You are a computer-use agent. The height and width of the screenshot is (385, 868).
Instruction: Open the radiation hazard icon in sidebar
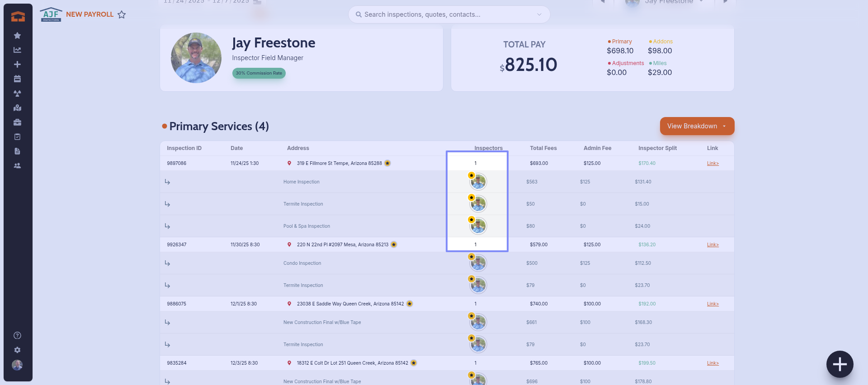point(17,94)
